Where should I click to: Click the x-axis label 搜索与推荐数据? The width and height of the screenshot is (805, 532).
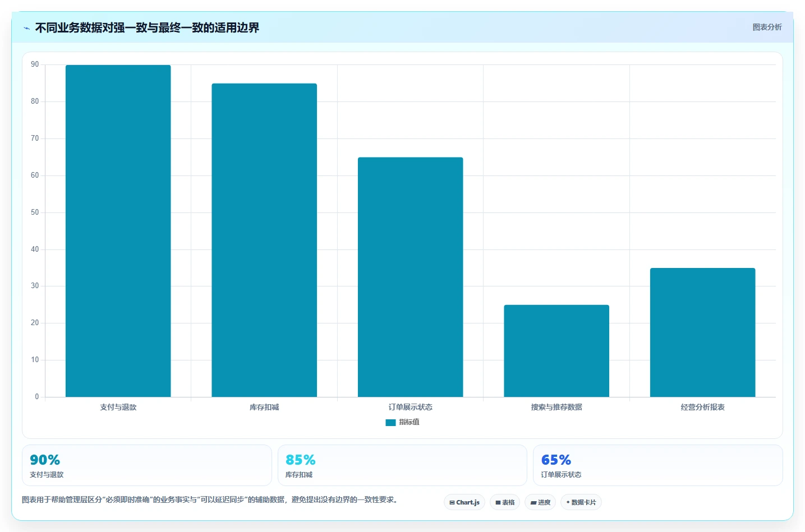(556, 407)
